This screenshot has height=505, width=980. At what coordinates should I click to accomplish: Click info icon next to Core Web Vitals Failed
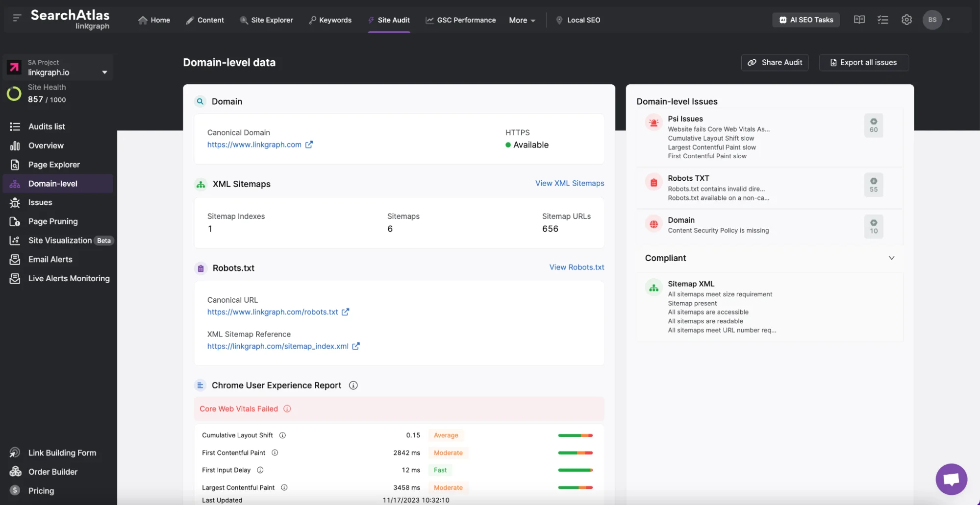coord(287,409)
